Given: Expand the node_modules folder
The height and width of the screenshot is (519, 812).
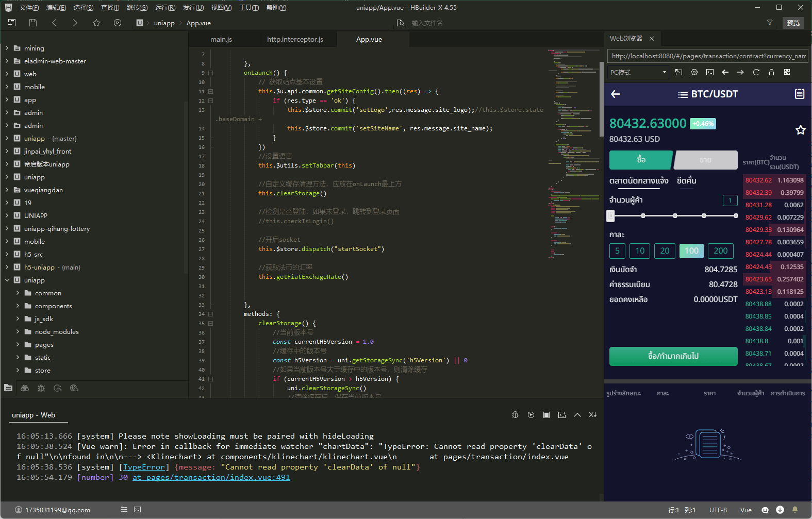Looking at the screenshot, I should (18, 331).
